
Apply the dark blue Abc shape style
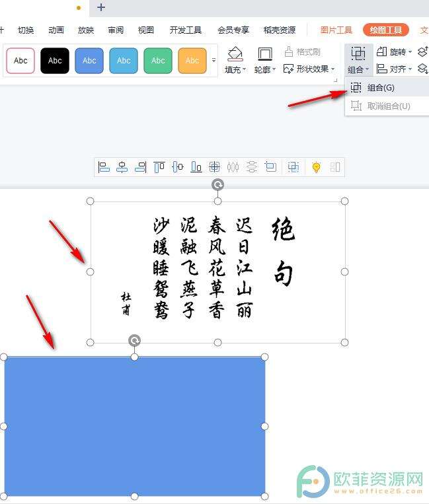(89, 60)
